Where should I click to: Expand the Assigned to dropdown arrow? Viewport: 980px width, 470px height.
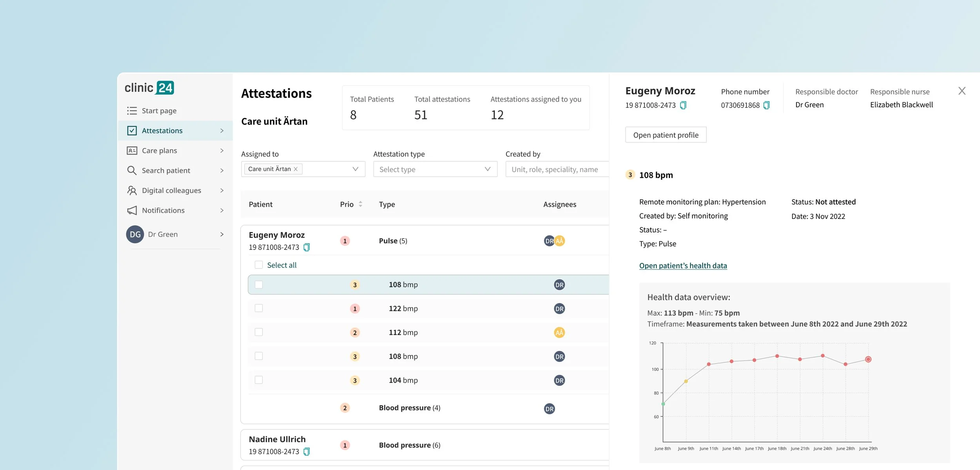(x=355, y=169)
